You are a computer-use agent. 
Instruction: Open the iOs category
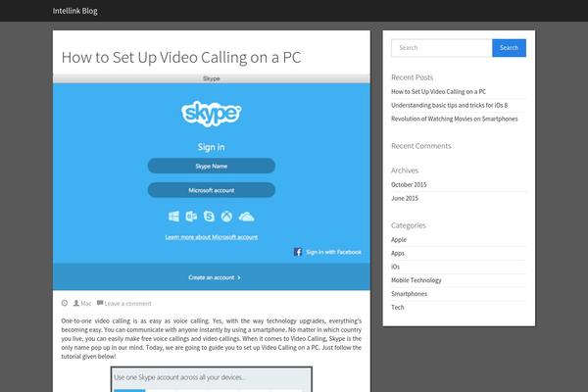[395, 267]
